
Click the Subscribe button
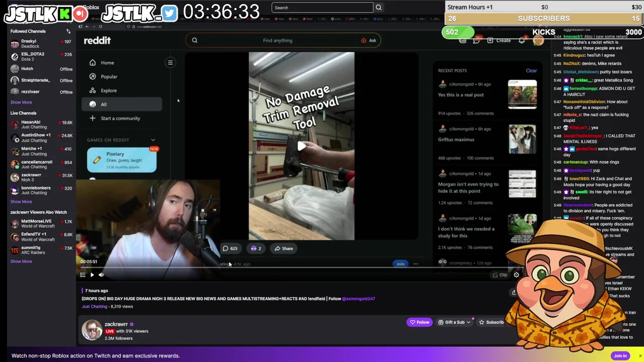point(492,322)
